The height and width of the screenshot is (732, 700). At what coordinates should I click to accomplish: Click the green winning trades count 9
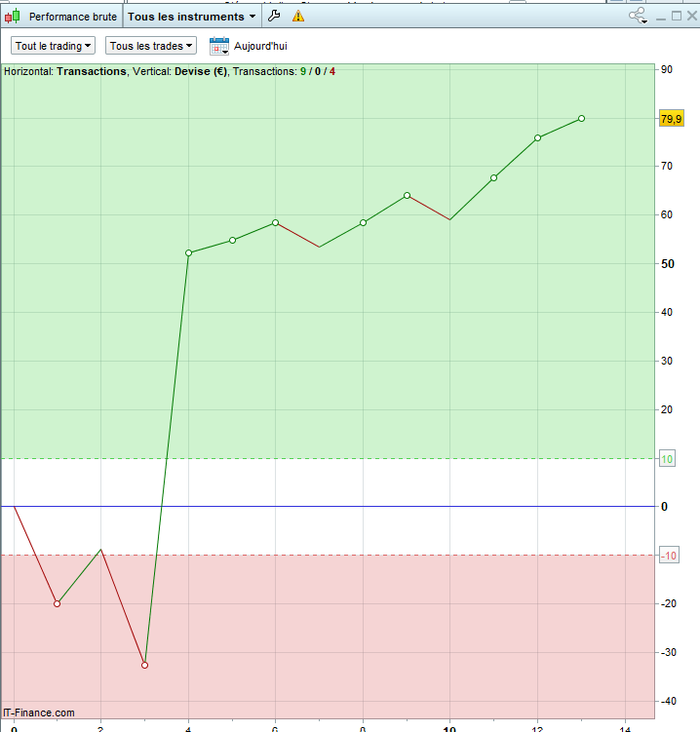pos(303,71)
